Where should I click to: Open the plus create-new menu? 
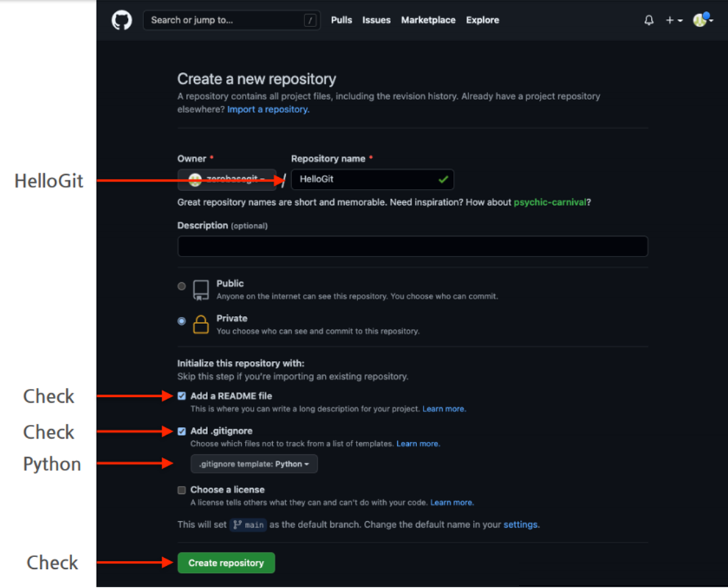point(674,21)
